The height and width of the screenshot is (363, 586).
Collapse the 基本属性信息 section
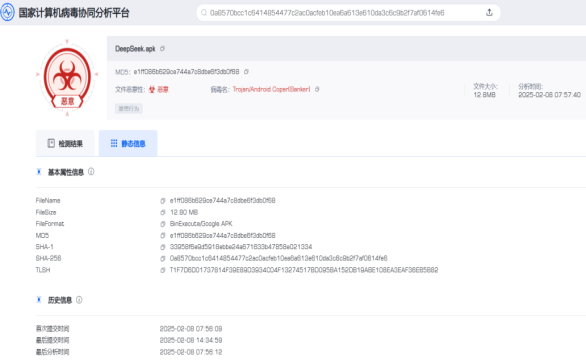point(38,172)
